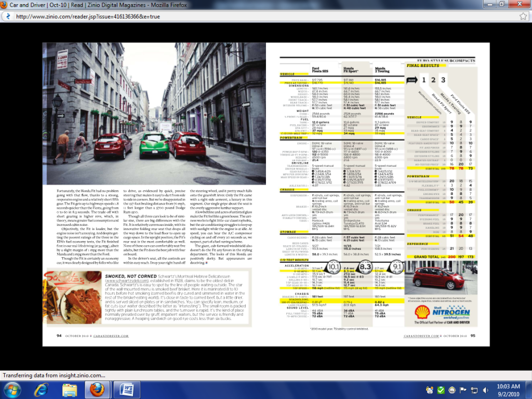
Task: Open the Windows Start menu
Action: (12, 390)
